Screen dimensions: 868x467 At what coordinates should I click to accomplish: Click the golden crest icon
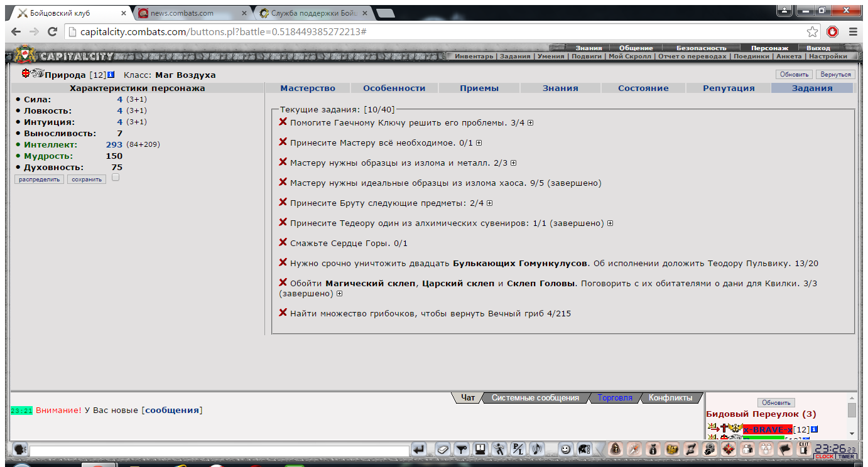click(x=673, y=449)
